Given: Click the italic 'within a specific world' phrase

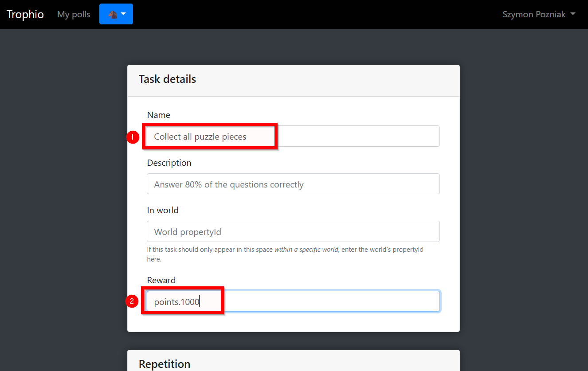Looking at the screenshot, I should 306,250.
